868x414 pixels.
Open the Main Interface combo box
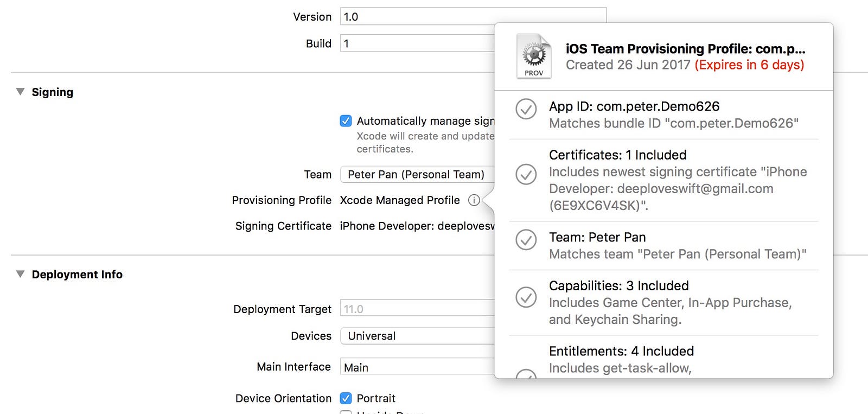click(x=417, y=367)
